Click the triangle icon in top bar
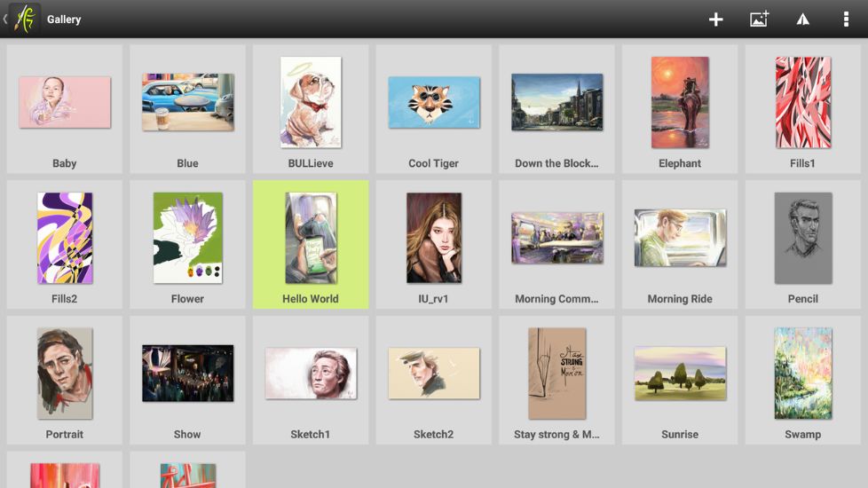Viewport: 868px width, 488px height. click(802, 20)
